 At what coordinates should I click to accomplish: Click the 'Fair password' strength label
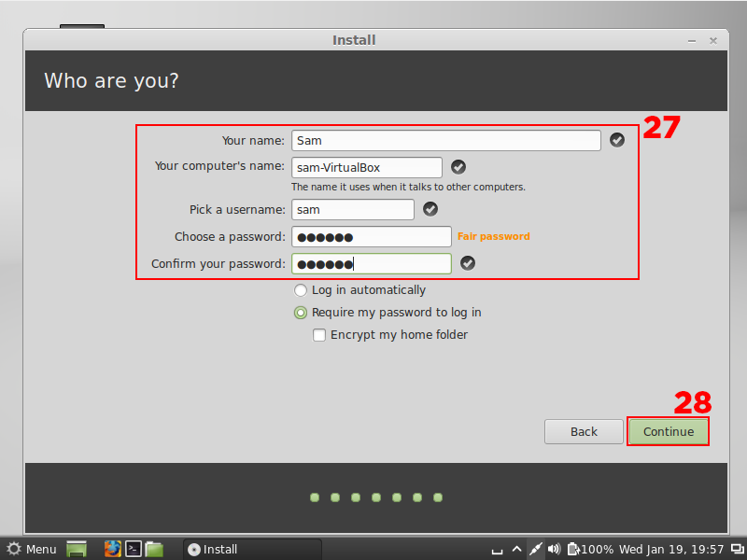[x=494, y=236]
